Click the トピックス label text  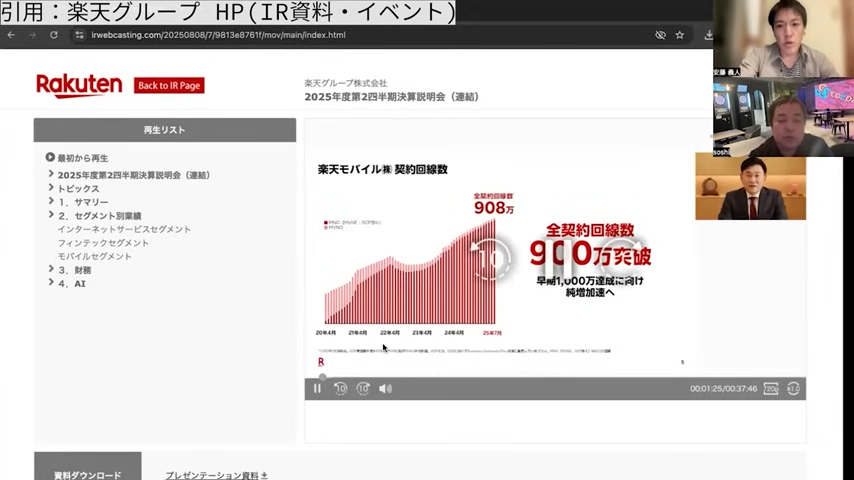(78, 189)
